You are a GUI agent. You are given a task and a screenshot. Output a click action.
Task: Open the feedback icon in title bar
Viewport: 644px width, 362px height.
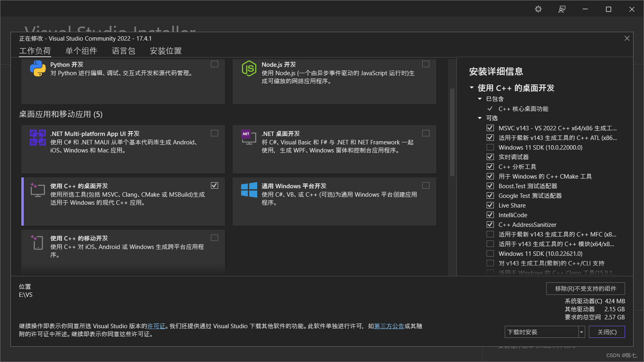click(562, 9)
